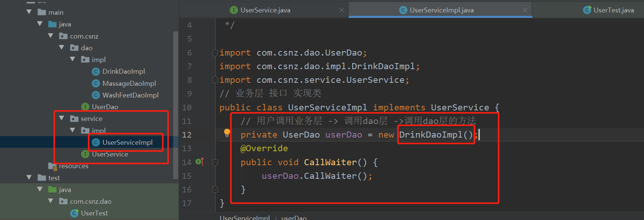Collapse the java folder under test

pyautogui.click(x=40, y=189)
